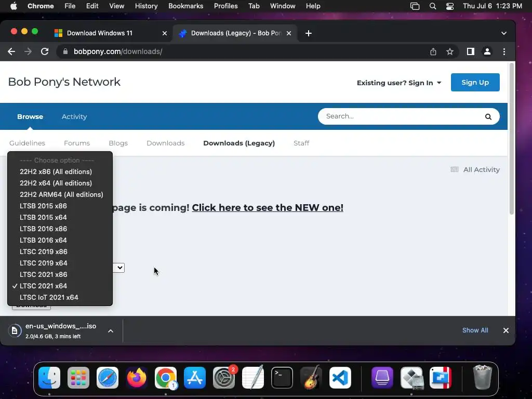532x399 pixels.
Task: Open Terminal from the dock
Action: (x=282, y=378)
